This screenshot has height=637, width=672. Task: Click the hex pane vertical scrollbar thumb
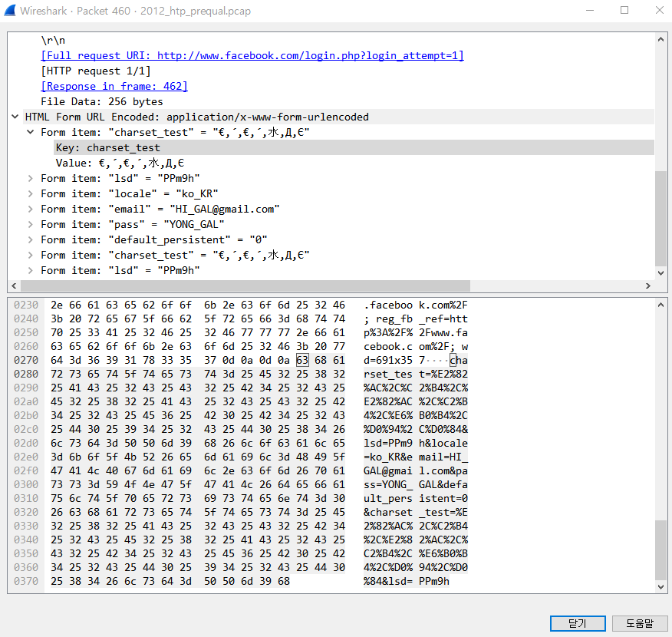(660, 550)
